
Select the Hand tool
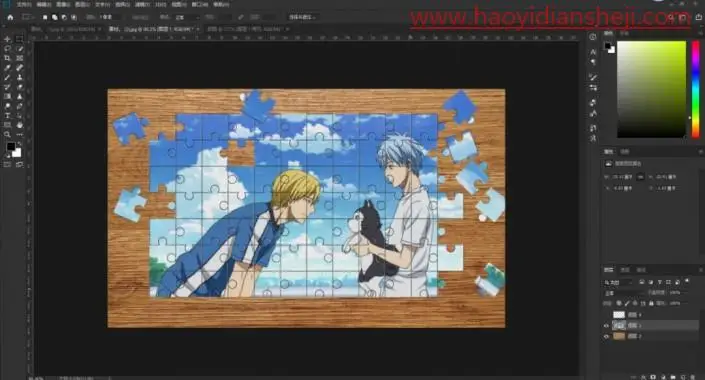pyautogui.click(x=19, y=125)
